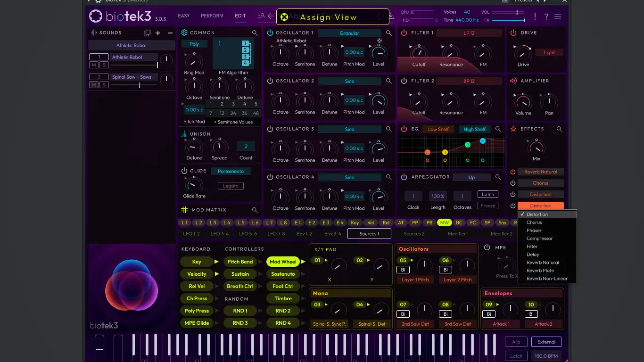Open help with the question mark icon
The image size is (644, 362).
(x=546, y=16)
